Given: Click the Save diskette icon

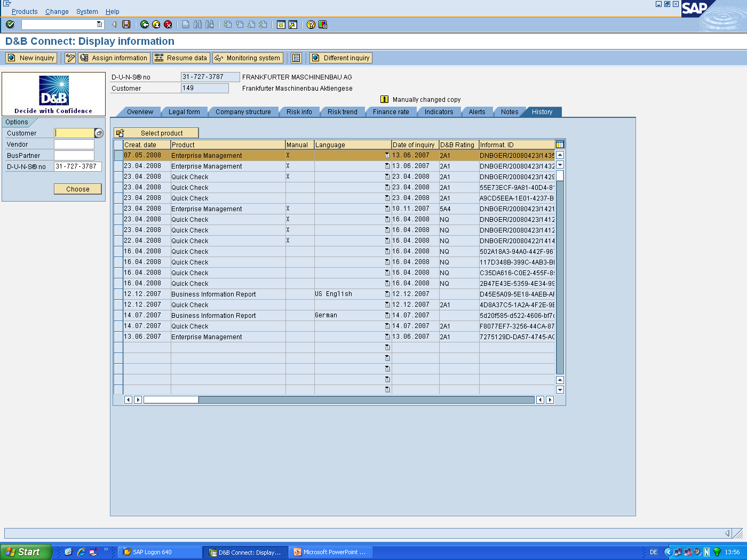Looking at the screenshot, I should coord(126,25).
